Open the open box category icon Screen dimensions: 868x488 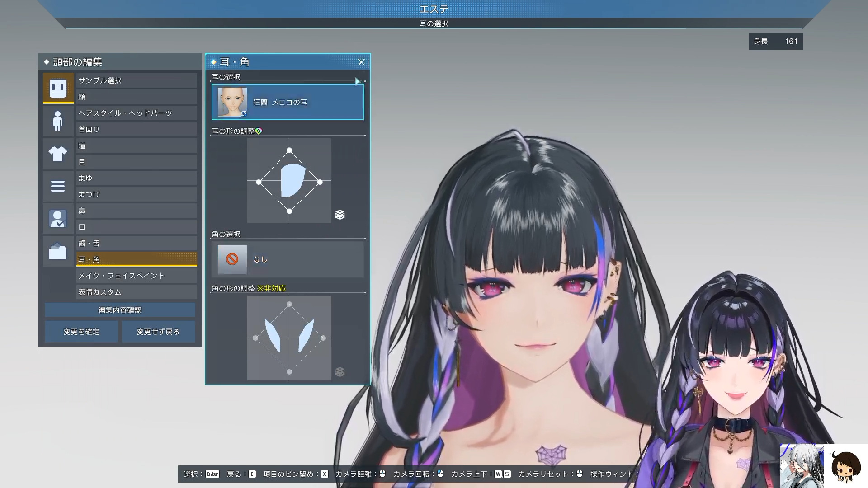point(58,251)
